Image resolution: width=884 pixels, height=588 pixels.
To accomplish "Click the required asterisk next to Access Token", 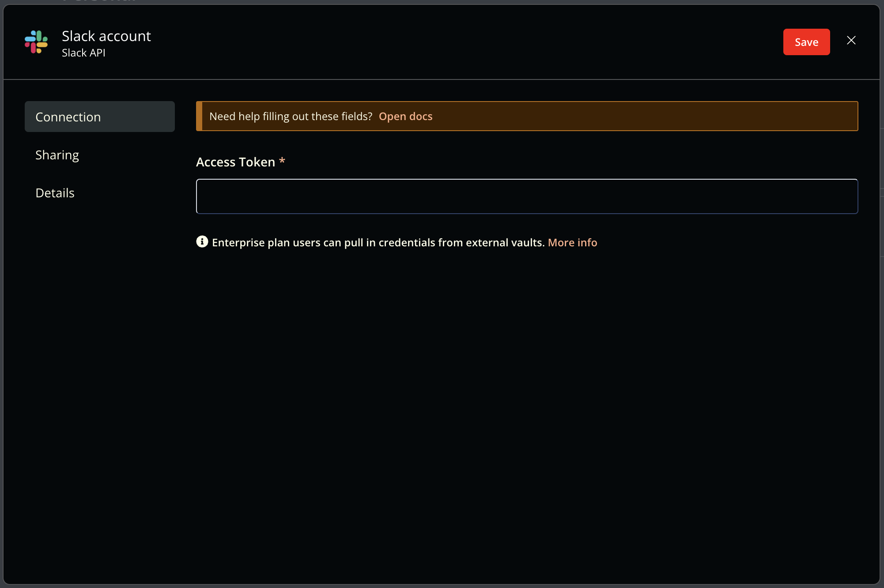I will 282,161.
